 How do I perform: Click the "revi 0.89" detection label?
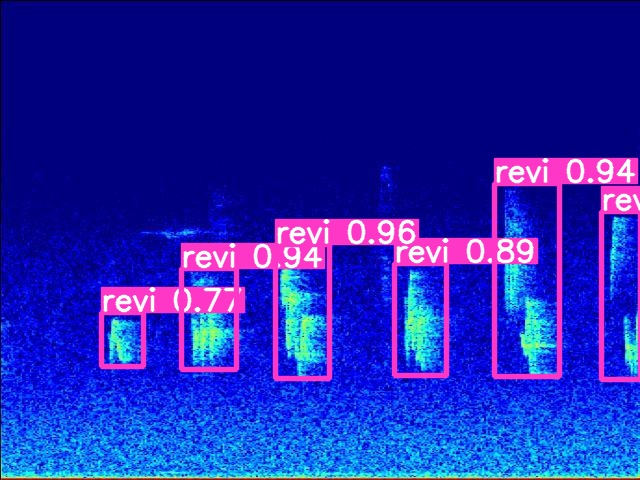[466, 251]
